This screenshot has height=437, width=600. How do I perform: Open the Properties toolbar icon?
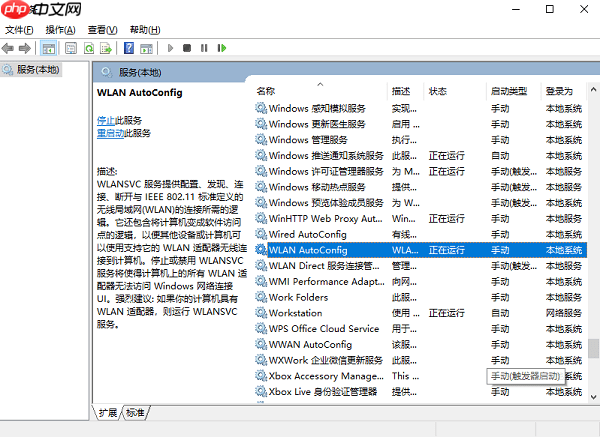tap(71, 48)
